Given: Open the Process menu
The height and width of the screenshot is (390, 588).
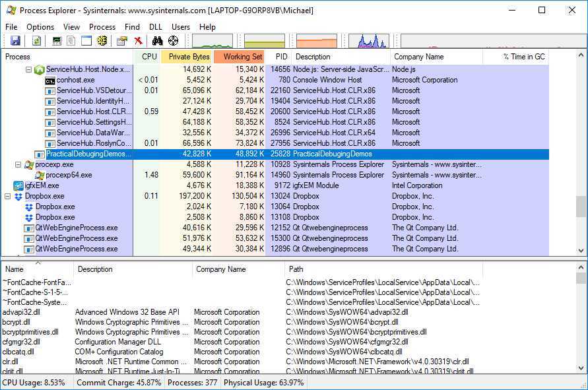Looking at the screenshot, I should pos(102,27).
